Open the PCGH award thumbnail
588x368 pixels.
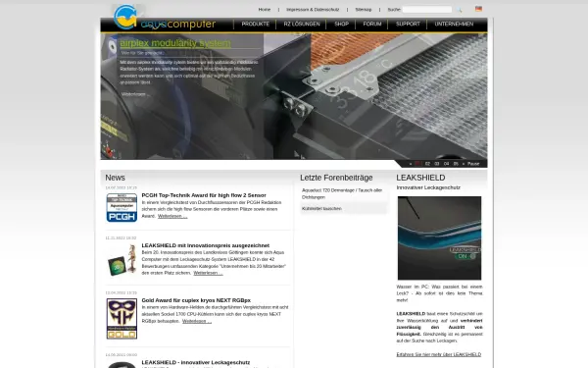(122, 208)
